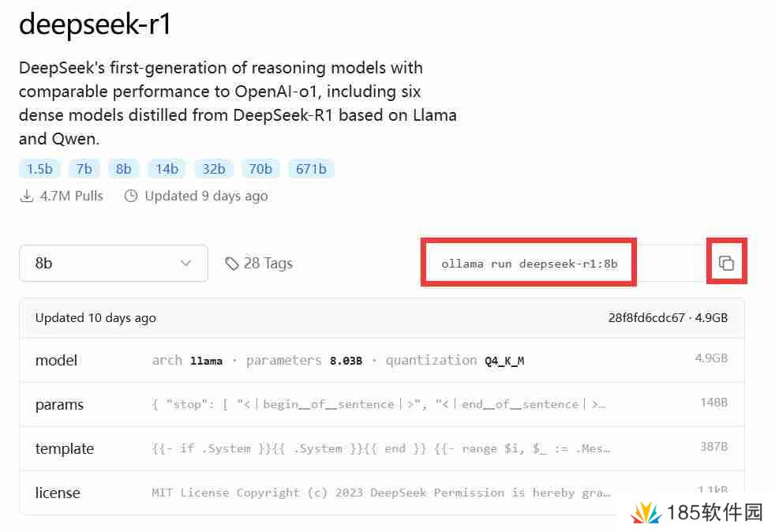Open the 28 Tags link
The width and height of the screenshot is (775, 532).
268,264
